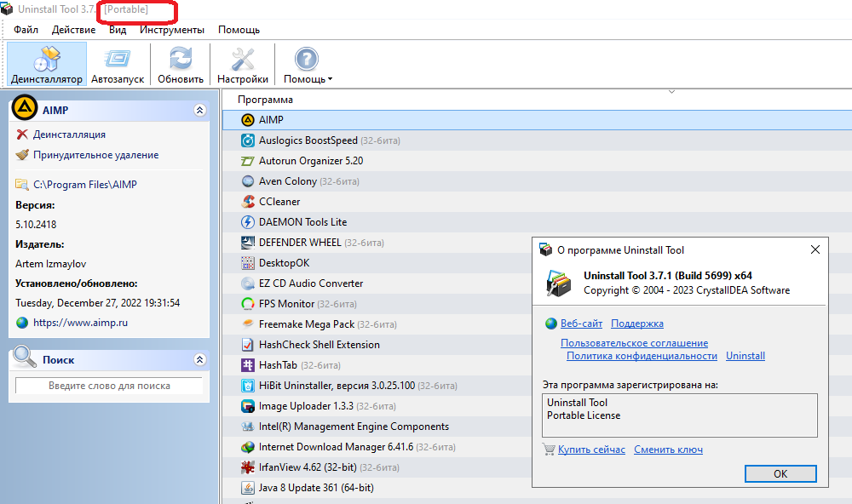Click the Uninstall link in About dialog
The image size is (852, 504).
point(745,356)
